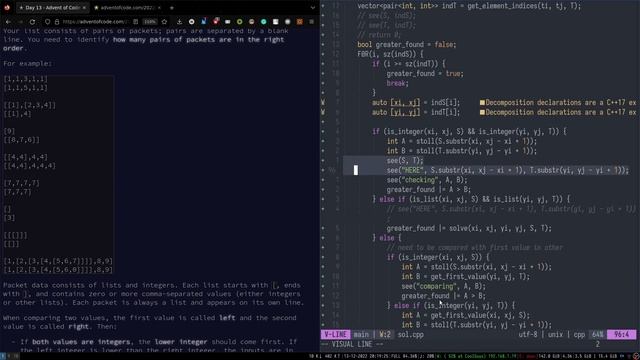Click the 'For example:' text on the page
The width and height of the screenshot is (640, 360).
click(x=28, y=64)
